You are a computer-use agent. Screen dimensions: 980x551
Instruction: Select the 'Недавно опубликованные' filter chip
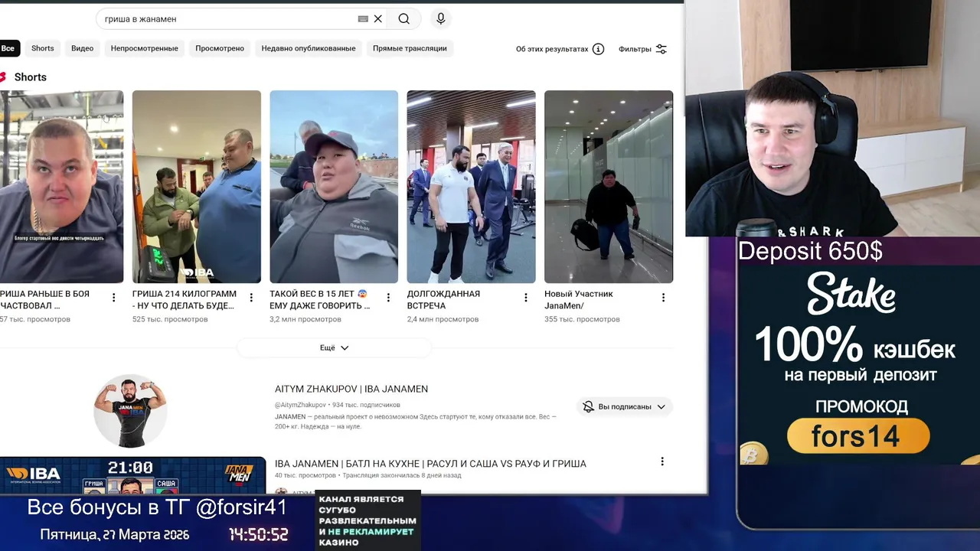309,48
